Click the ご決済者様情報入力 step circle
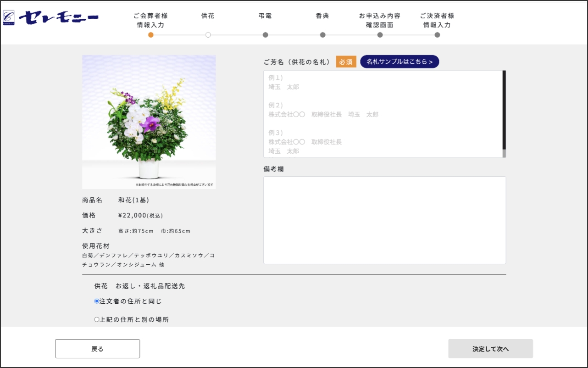Screen dimensions: 588x368 (x=438, y=35)
